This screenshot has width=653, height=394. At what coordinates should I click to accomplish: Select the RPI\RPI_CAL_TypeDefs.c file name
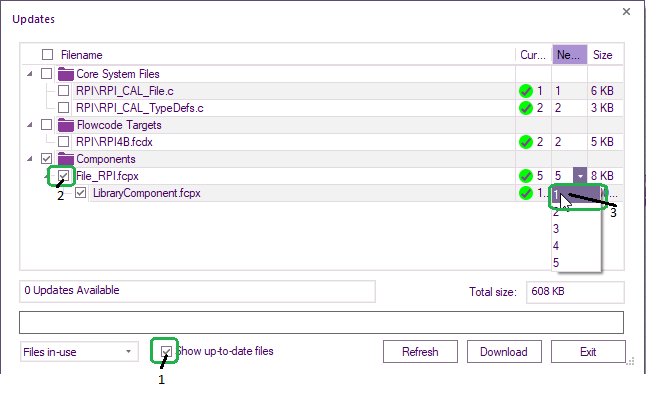(140, 108)
